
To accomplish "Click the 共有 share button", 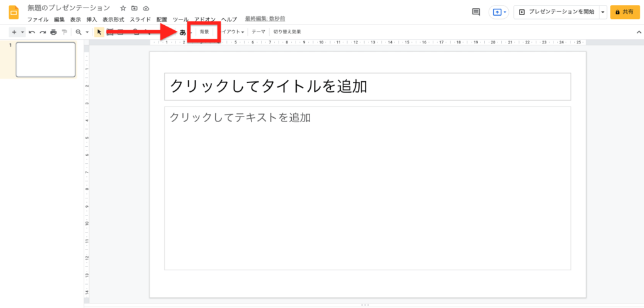I will point(625,13).
